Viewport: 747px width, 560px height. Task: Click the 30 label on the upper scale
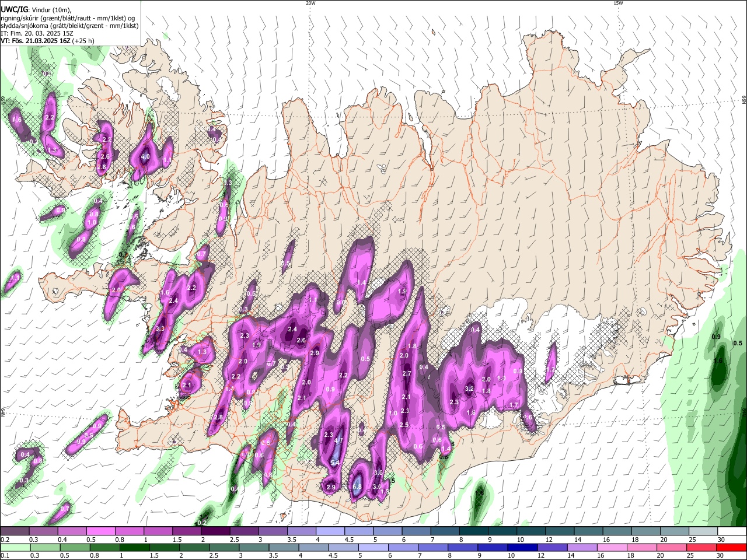721,540
